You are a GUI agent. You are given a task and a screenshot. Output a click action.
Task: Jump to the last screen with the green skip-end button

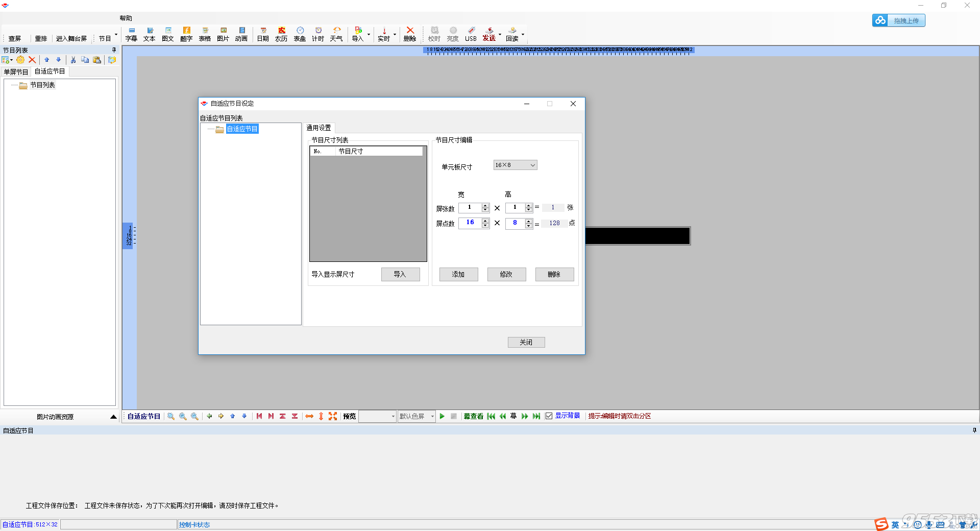pyautogui.click(x=536, y=416)
